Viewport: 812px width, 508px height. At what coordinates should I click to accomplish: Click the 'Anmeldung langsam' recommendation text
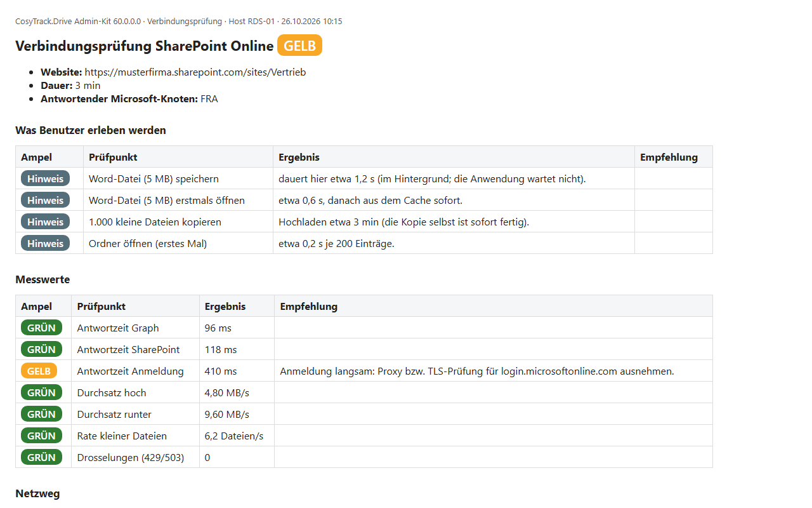click(x=477, y=371)
